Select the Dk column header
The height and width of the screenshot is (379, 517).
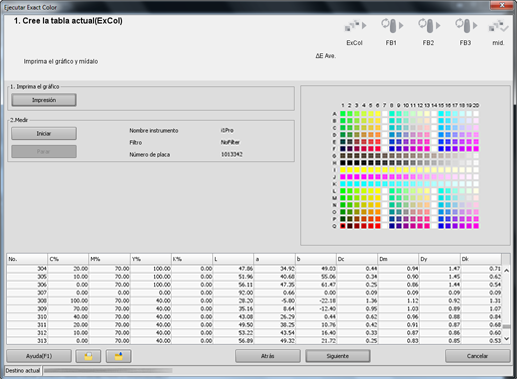(481, 259)
